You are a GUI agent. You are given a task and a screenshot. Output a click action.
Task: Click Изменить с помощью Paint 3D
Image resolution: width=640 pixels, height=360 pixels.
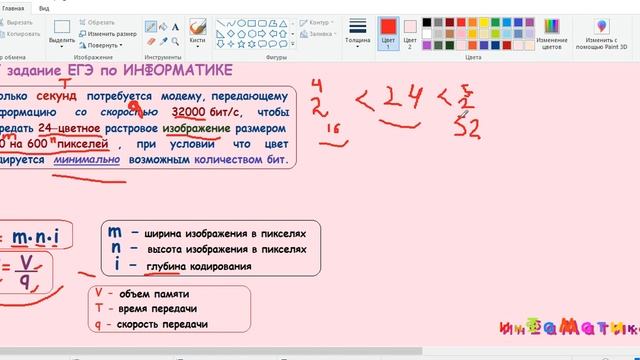pyautogui.click(x=601, y=34)
